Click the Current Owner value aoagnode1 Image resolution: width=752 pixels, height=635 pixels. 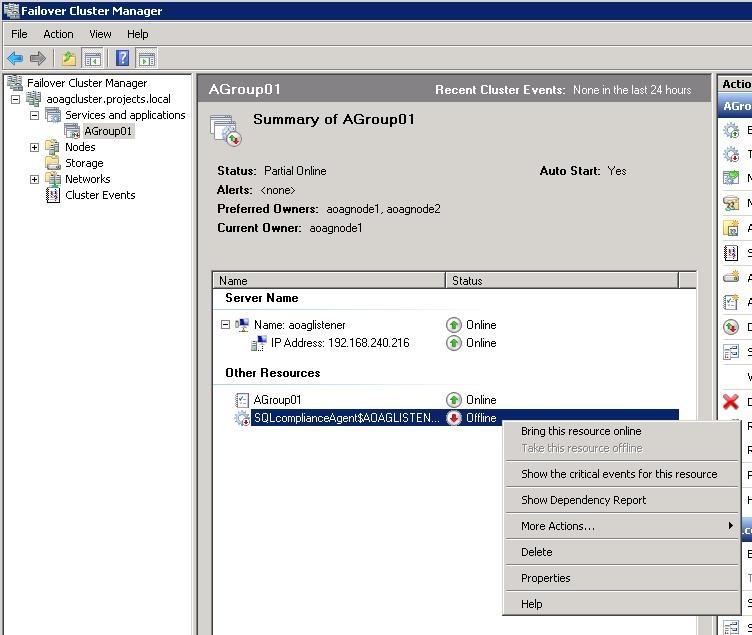click(x=336, y=228)
